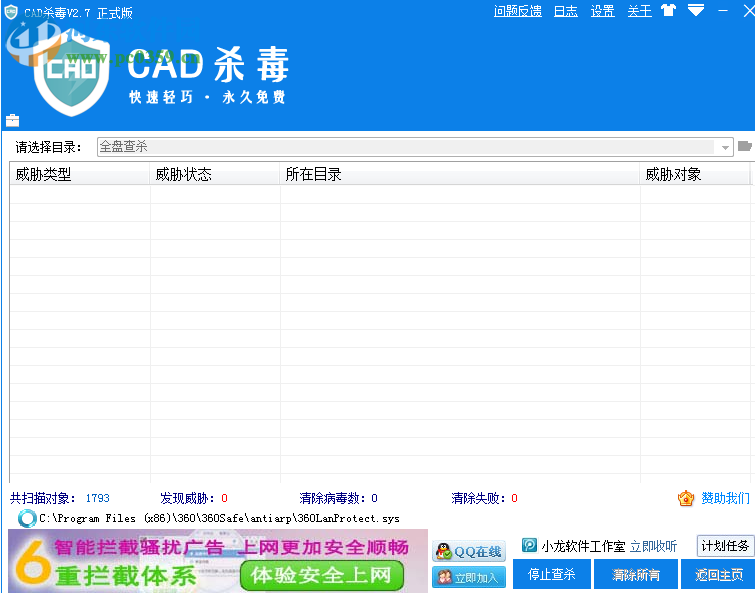755x593 pixels.
Task: Sort by 威胁类型 column header
Action: (x=79, y=174)
